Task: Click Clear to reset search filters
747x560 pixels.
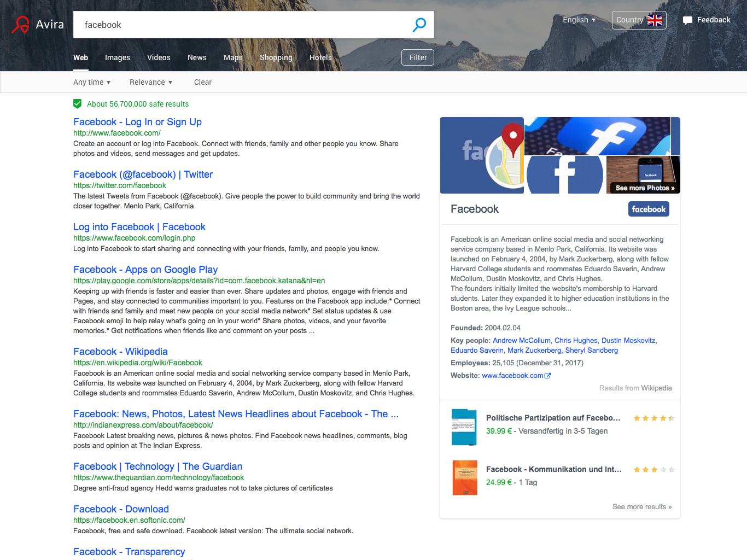Action: pyautogui.click(x=202, y=82)
